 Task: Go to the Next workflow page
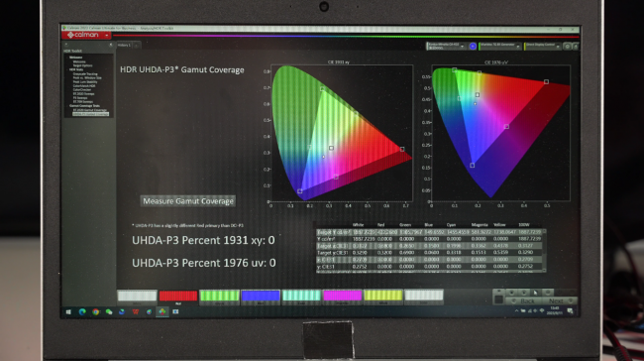point(558,301)
